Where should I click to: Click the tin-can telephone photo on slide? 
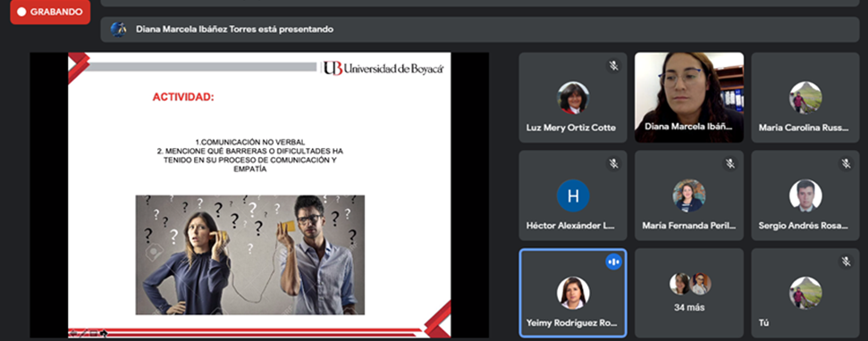point(250,254)
